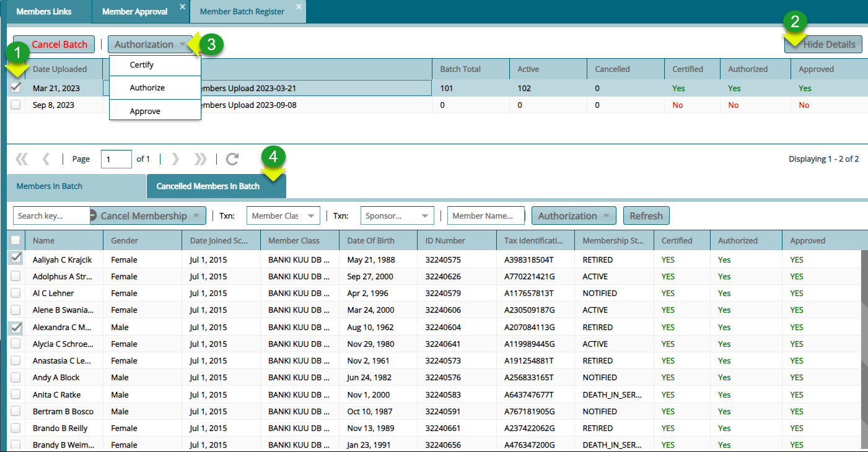Tick checkbox for Adolphus A member row

click(15, 277)
